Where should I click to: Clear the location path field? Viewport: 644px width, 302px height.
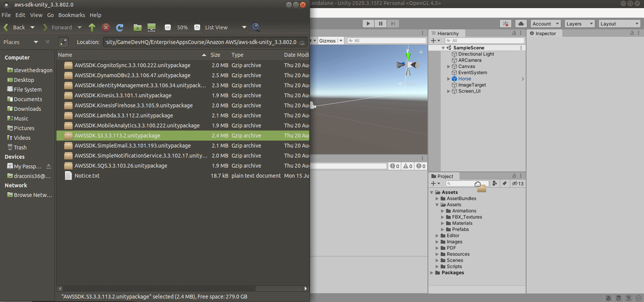pos(302,42)
